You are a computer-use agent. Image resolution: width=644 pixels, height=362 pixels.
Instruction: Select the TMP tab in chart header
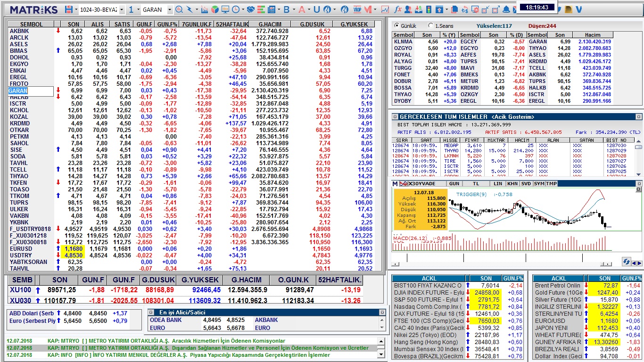552,183
